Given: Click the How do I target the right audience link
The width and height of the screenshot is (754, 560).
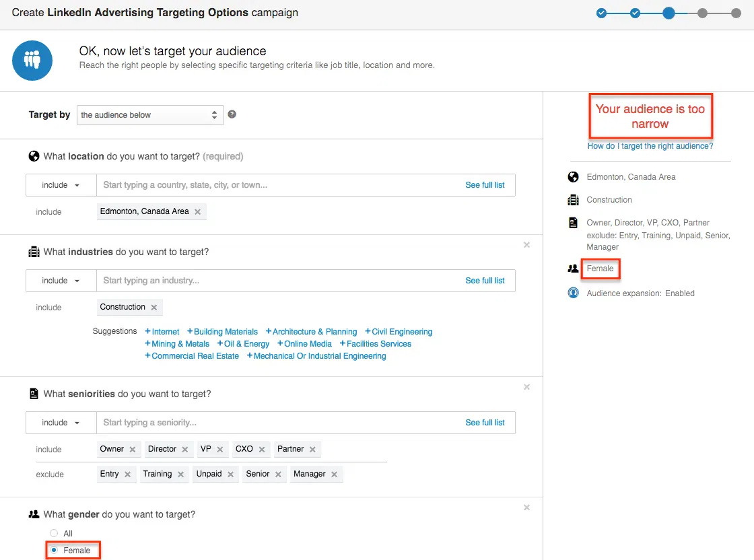Looking at the screenshot, I should coord(650,146).
